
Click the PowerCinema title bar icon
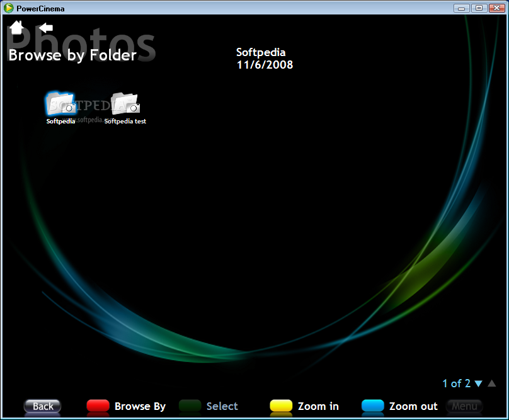pos(8,8)
